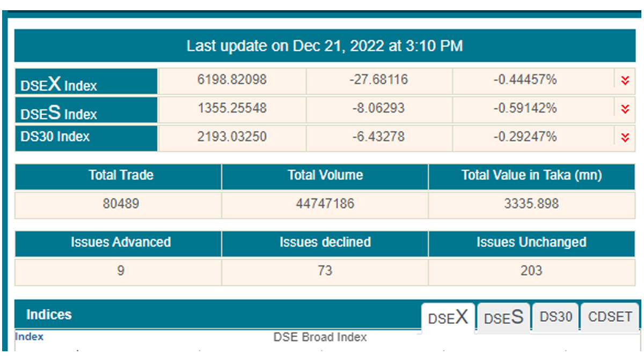Click the DSEX value 6198.82098
The height and width of the screenshot is (362, 644).
(x=232, y=80)
